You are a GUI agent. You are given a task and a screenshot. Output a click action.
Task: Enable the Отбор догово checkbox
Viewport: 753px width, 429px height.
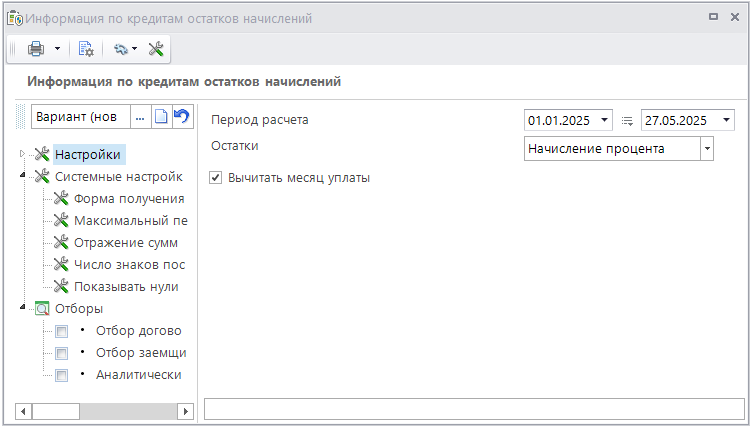pos(62,331)
